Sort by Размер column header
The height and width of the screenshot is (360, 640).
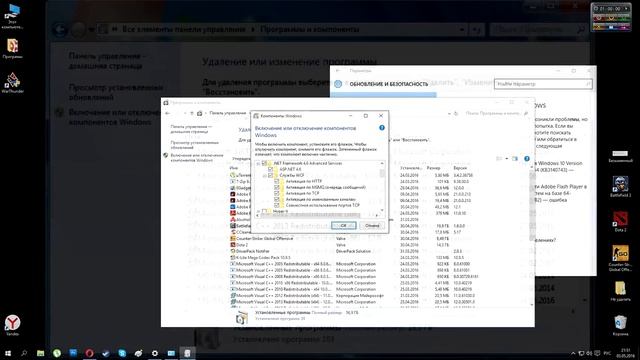point(434,168)
